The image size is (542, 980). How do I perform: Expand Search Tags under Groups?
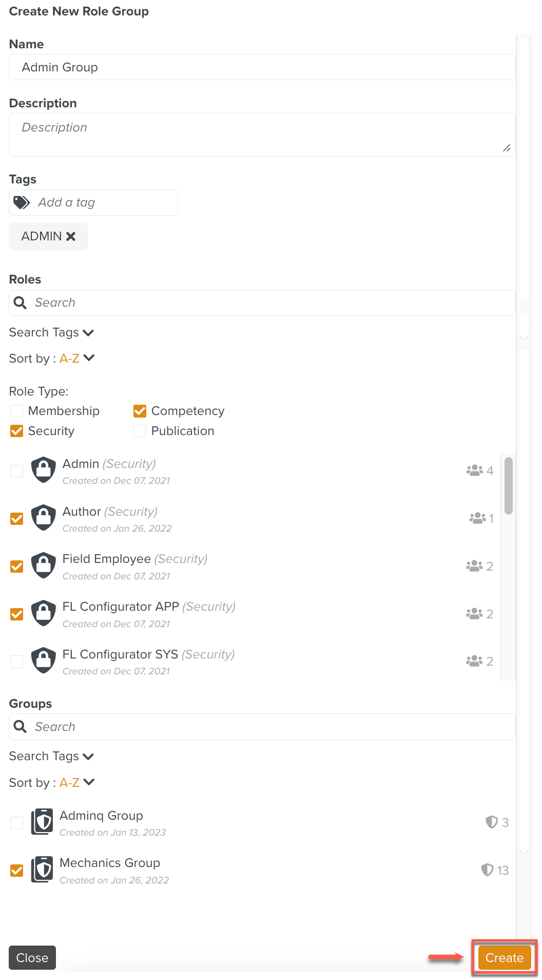point(51,757)
